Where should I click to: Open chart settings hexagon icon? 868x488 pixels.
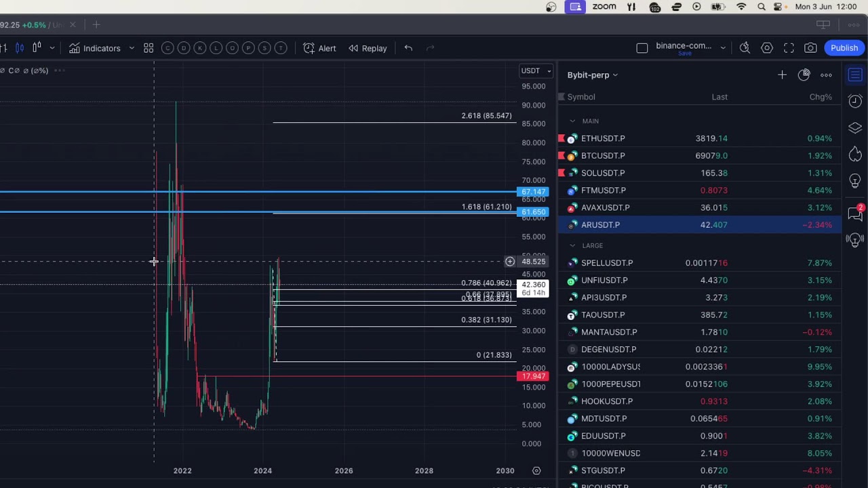(x=767, y=48)
